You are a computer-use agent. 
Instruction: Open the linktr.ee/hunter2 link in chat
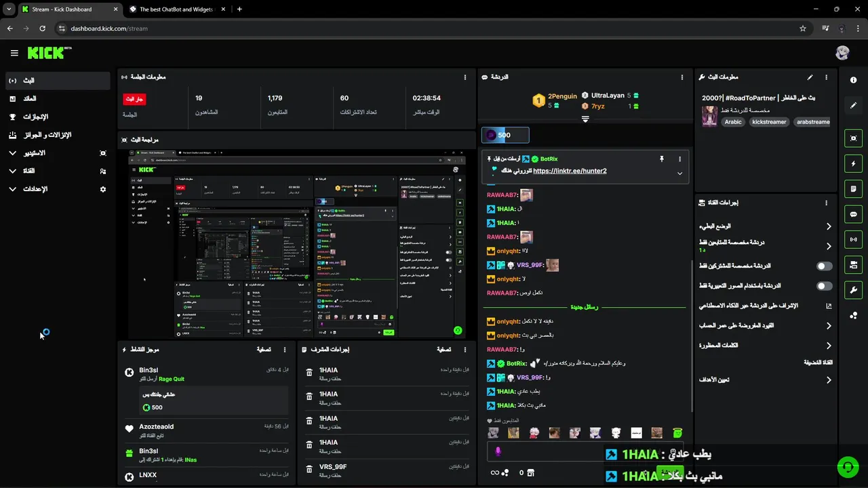(570, 171)
